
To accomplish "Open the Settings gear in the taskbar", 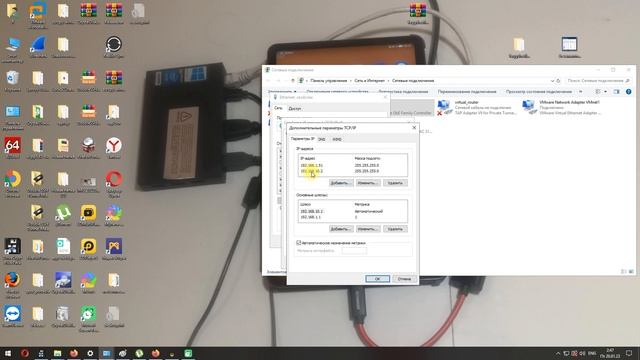I will [90, 353].
